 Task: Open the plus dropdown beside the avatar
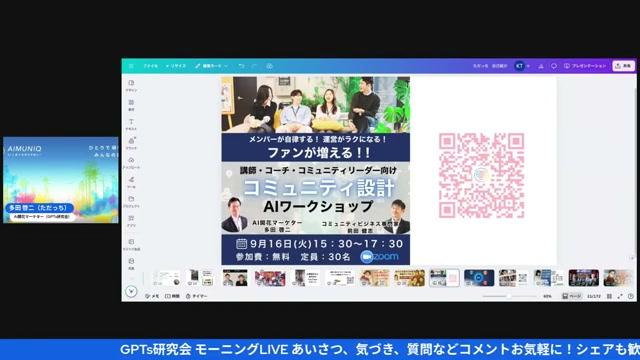(528, 66)
